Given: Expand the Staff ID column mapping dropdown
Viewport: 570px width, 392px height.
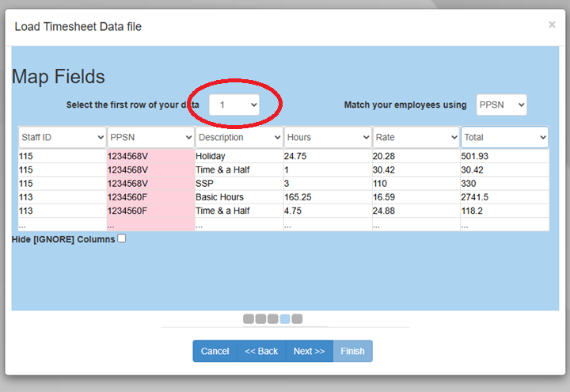Looking at the screenshot, I should coord(62,137).
